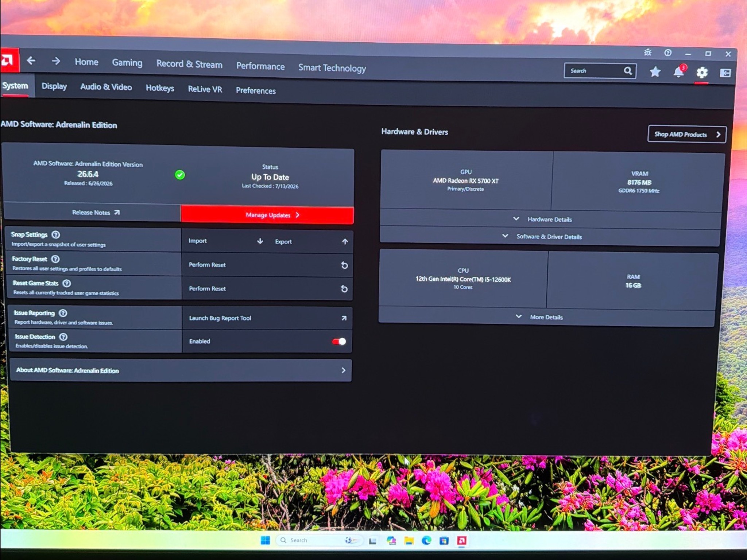
Task: Open the Performance menu
Action: coord(260,66)
